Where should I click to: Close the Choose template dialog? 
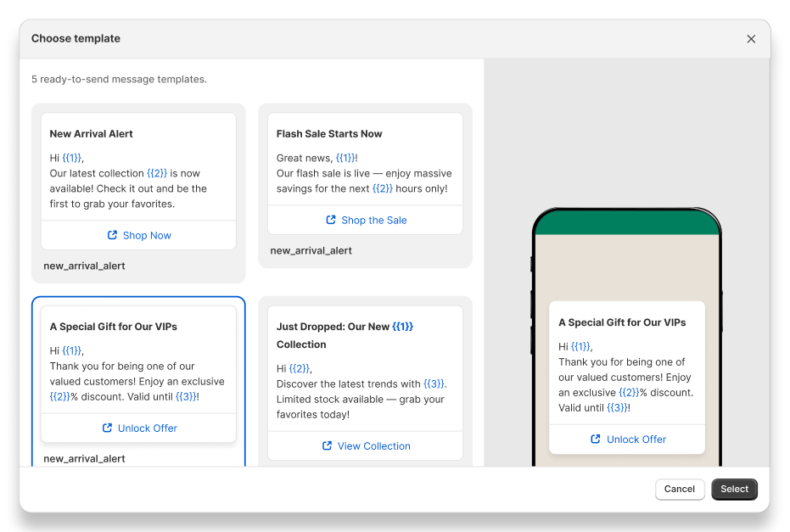pos(751,39)
